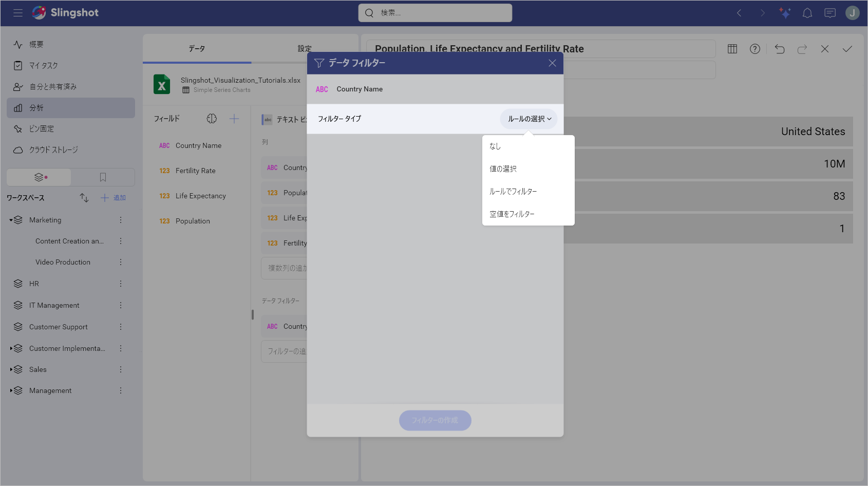The height and width of the screenshot is (486, 868).
Task: Open IT Management workspace
Action: [x=54, y=305]
